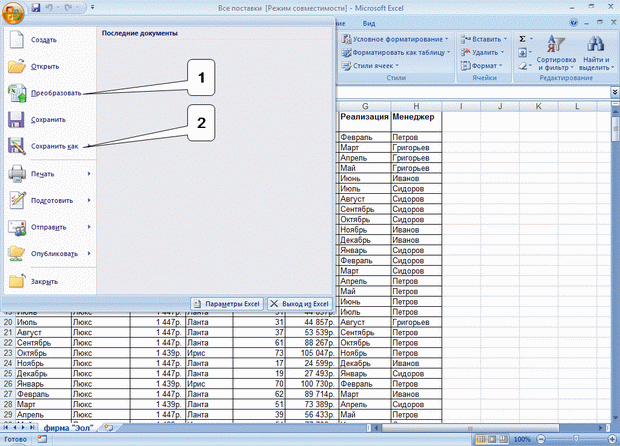The width and height of the screenshot is (620, 446).
Task: Click the Clear eraser icon
Action: (522, 66)
